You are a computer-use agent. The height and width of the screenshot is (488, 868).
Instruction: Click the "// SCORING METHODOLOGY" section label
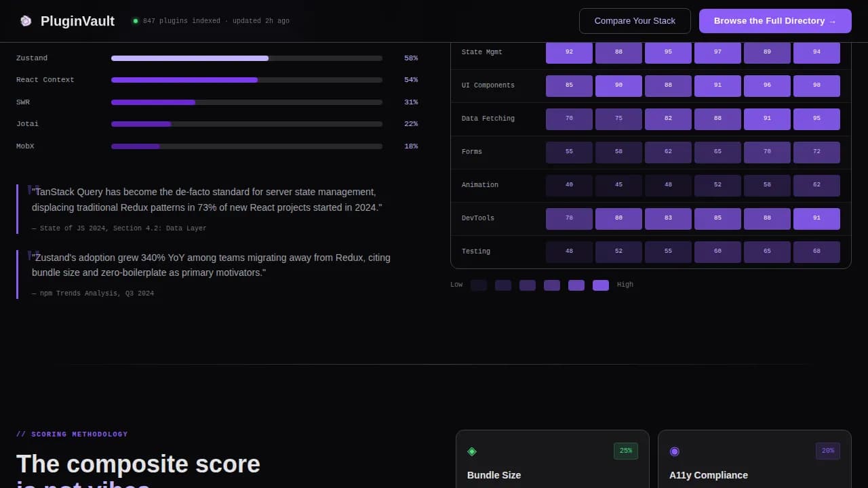72,434
